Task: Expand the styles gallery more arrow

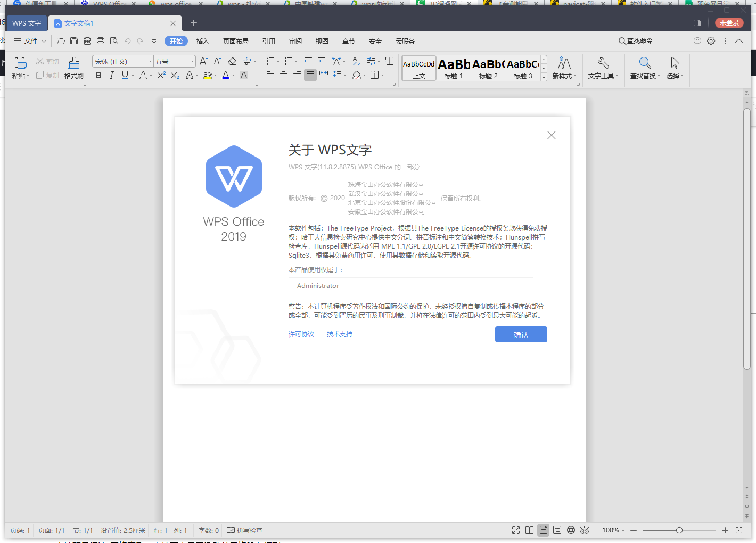Action: point(544,77)
